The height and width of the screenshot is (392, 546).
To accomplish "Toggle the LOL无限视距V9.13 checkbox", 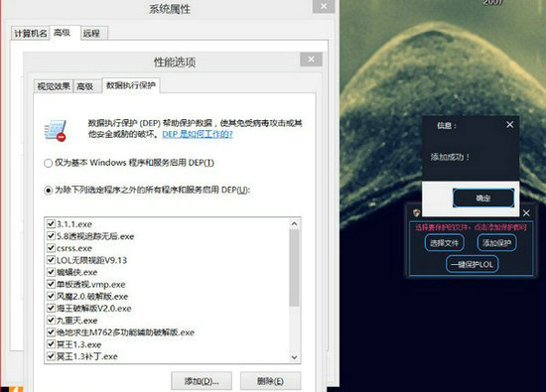I will tap(51, 260).
